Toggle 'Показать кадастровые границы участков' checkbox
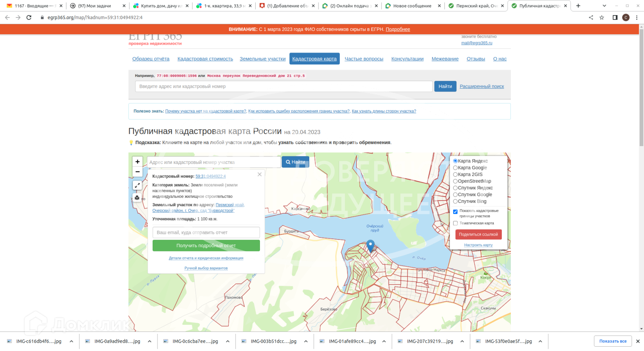Viewport: 644px width, 351px height. click(456, 212)
